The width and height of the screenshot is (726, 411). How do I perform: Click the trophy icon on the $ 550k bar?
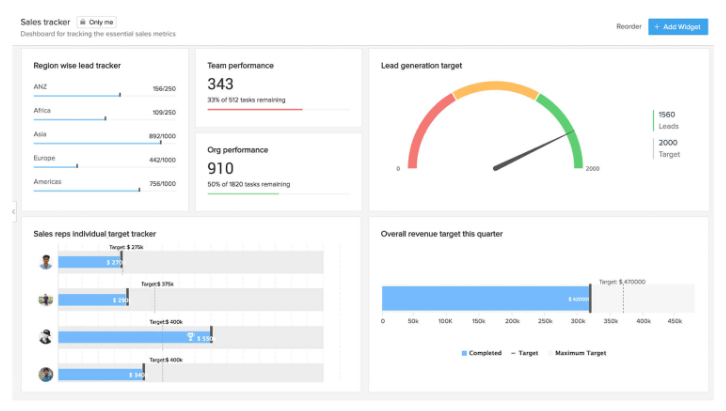pyautogui.click(x=190, y=337)
